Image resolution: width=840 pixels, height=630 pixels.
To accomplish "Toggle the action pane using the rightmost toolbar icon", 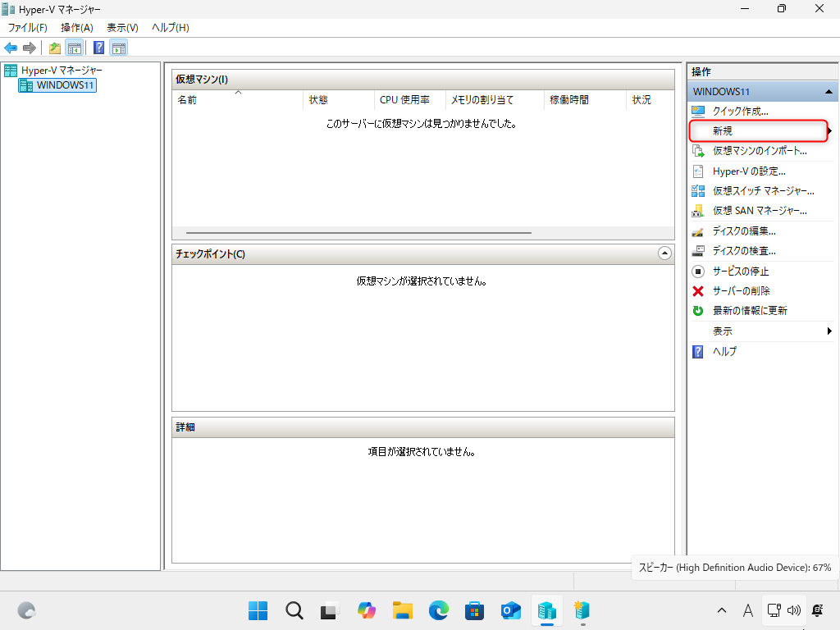I will point(119,48).
